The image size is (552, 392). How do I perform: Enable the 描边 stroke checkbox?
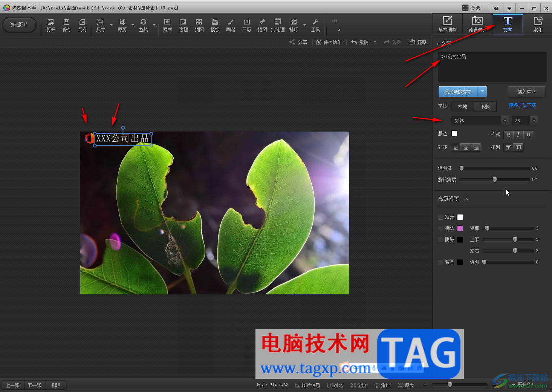click(440, 228)
